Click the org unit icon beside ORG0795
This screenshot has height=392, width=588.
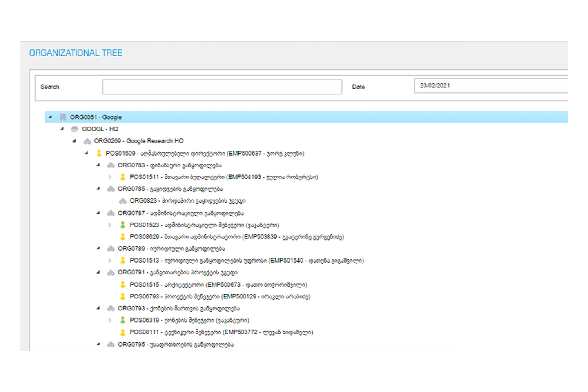tap(111, 345)
